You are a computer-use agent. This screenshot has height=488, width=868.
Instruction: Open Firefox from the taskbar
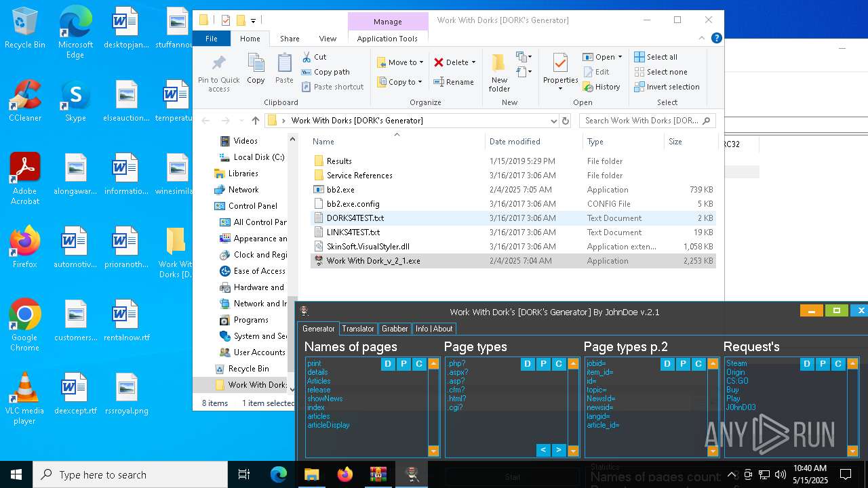point(345,474)
